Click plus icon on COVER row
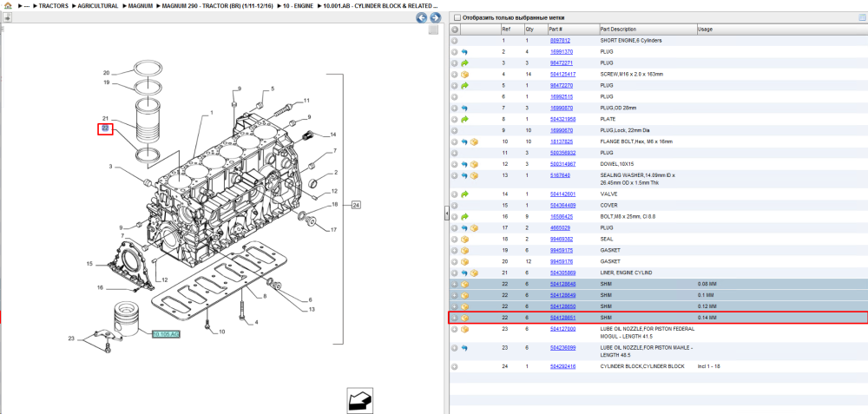 pos(455,206)
